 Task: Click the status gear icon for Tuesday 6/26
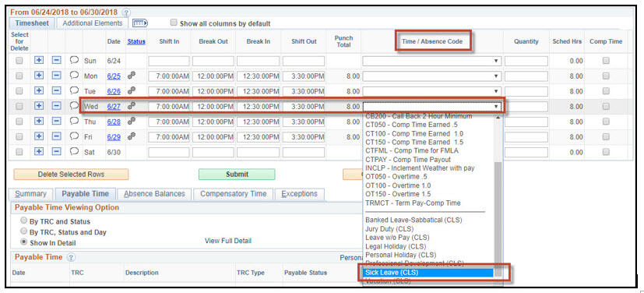132,90
